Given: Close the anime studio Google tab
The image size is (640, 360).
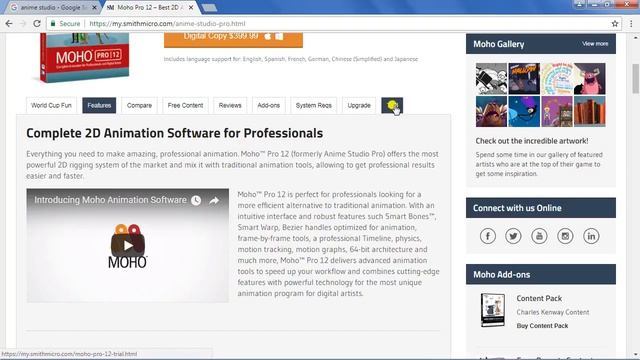Looking at the screenshot, I should 95,7.
